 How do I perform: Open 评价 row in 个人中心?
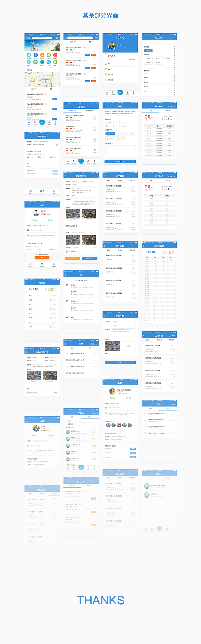coord(120,64)
